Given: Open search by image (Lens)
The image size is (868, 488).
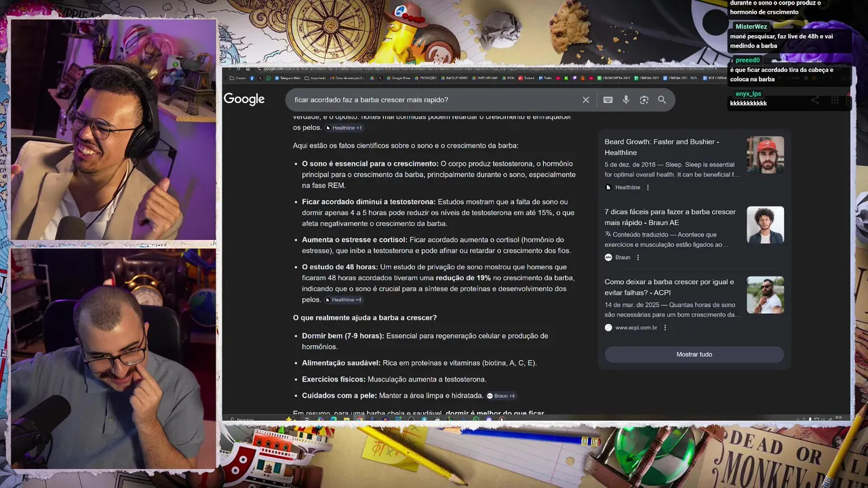Looking at the screenshot, I should (x=644, y=100).
